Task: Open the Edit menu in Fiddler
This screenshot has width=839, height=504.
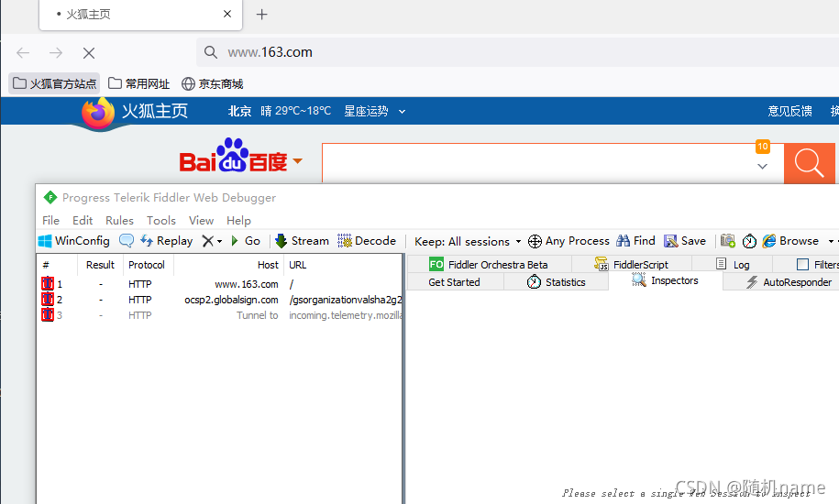Action: [83, 221]
